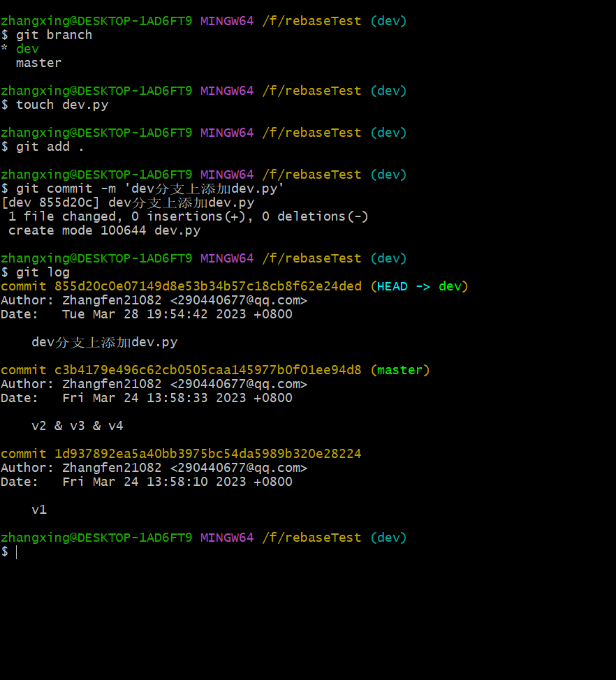
Task: Click commit hash 1d937892ea5a40bb3975bc54da5989b320e28224
Action: [x=208, y=454]
